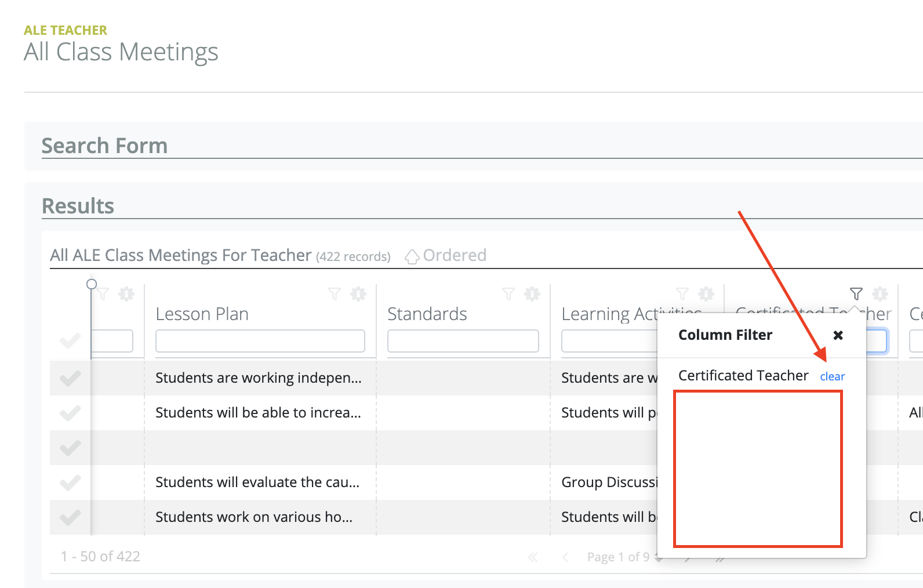Check the row starting 'Students are working indepen...'
The width and height of the screenshot is (923, 588).
[x=70, y=379]
